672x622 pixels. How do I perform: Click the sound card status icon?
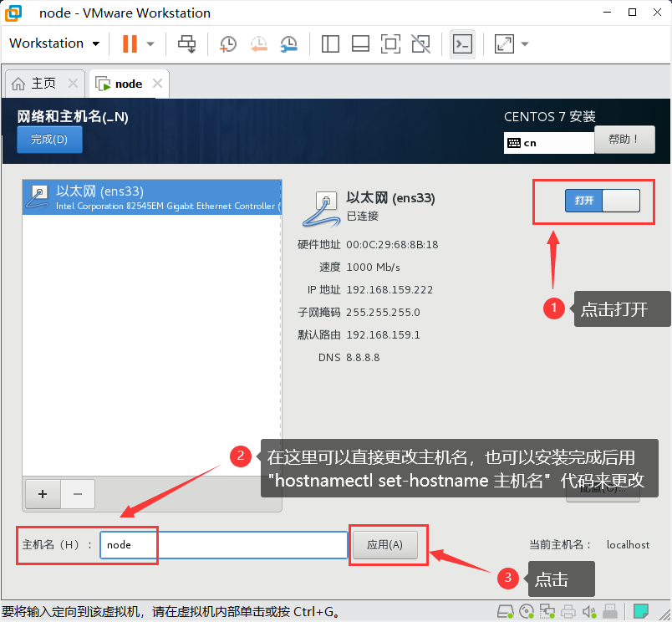coord(589,611)
